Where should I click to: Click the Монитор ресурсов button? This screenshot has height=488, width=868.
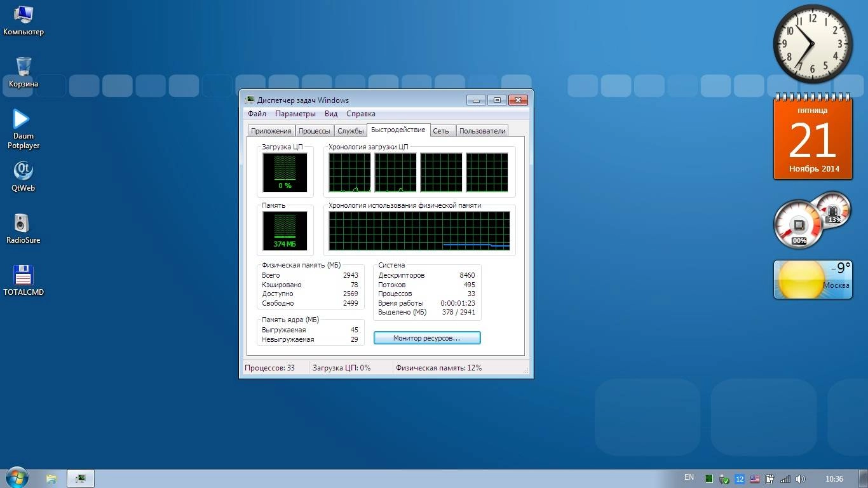[x=427, y=338]
